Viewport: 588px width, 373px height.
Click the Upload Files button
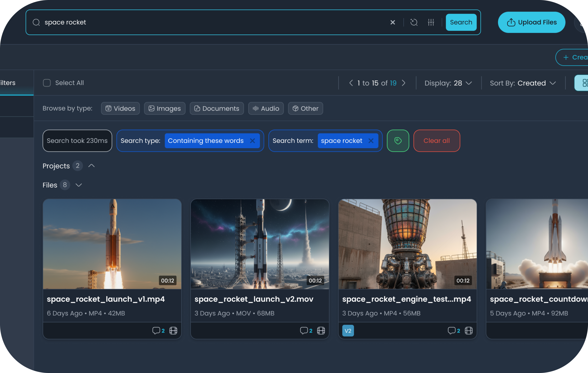tap(532, 22)
